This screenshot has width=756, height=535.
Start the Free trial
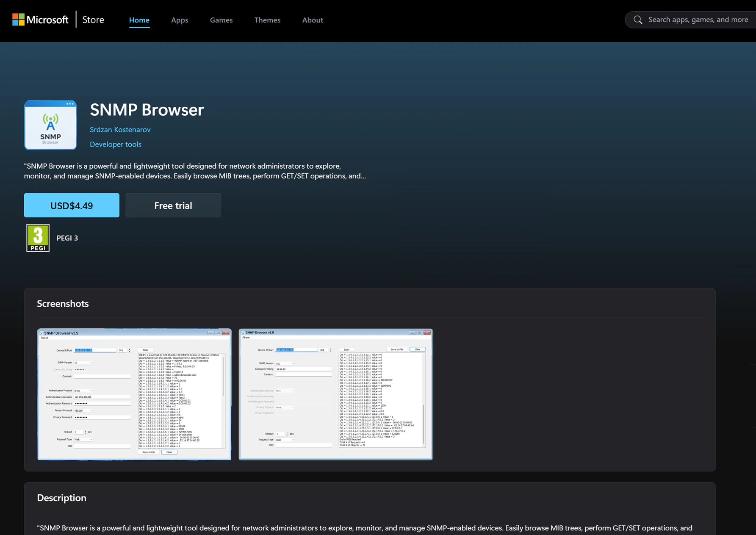tap(173, 205)
